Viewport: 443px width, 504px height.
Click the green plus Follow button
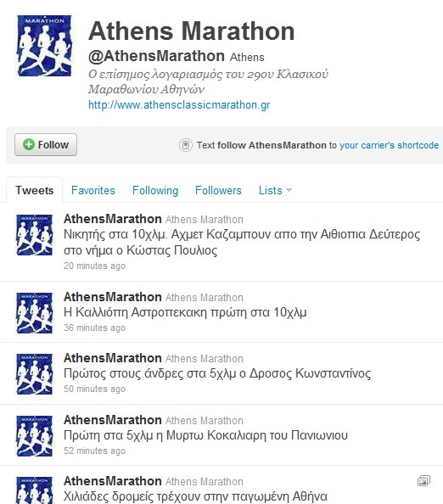point(46,144)
